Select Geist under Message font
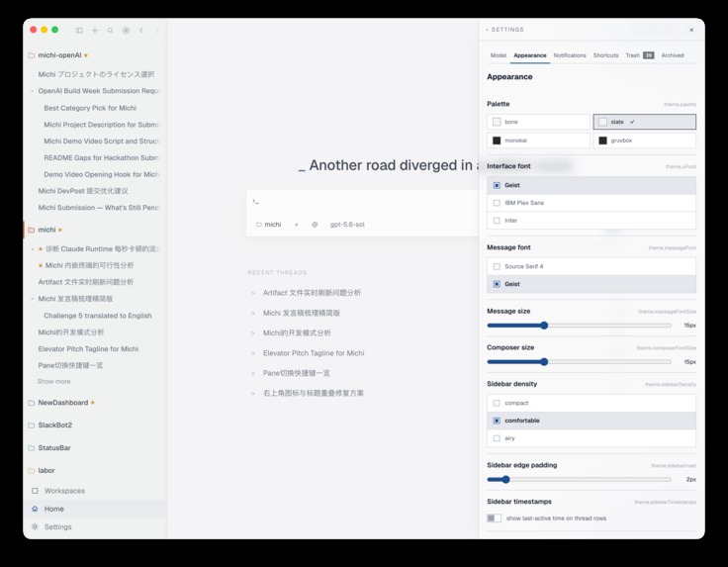This screenshot has height=567, width=728. (x=591, y=284)
